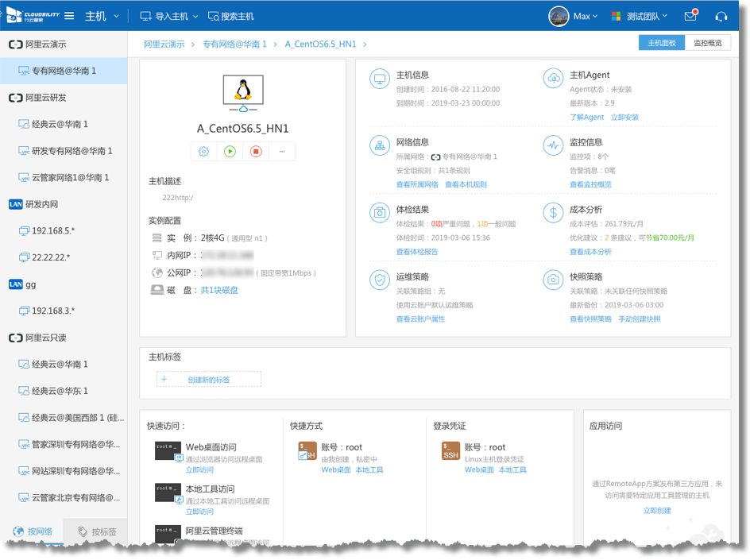The width and height of the screenshot is (750, 560).
Task: Click the 阿里云演示 breadcrumb link
Action: pyautogui.click(x=164, y=44)
